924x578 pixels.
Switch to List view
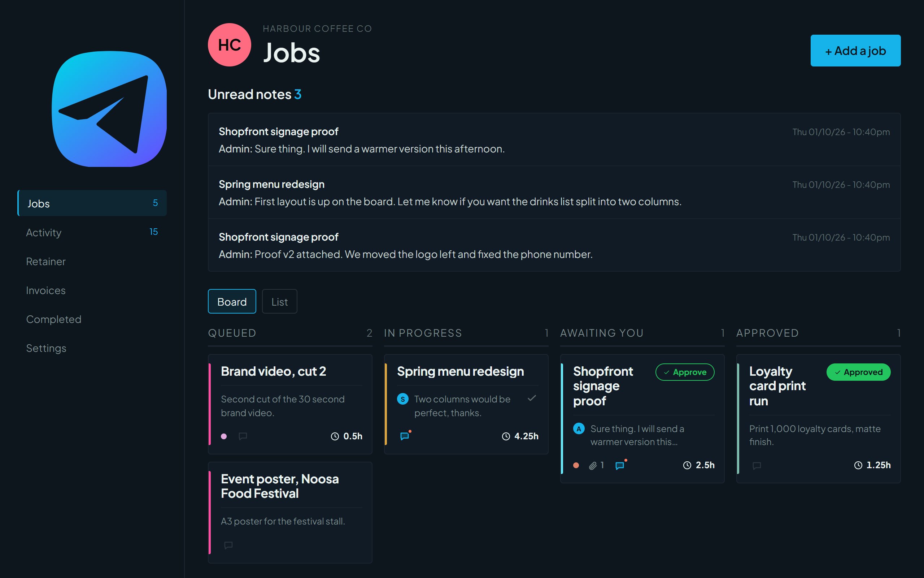pyautogui.click(x=279, y=302)
